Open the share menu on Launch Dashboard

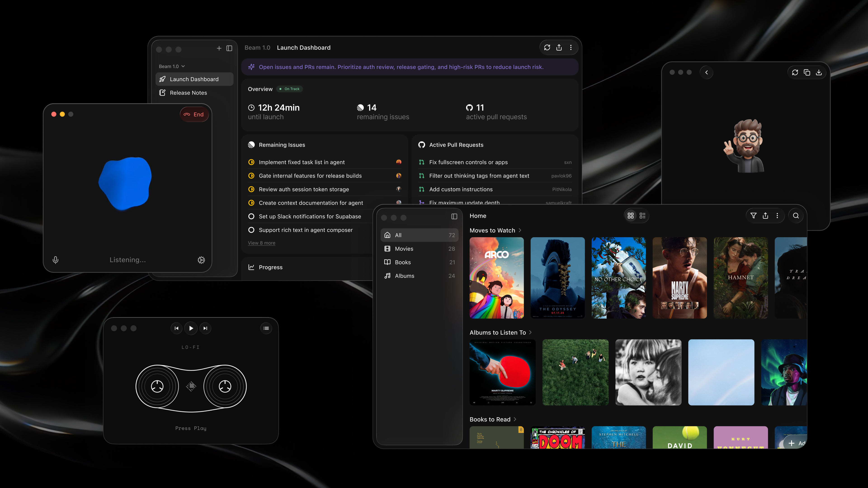pos(559,47)
